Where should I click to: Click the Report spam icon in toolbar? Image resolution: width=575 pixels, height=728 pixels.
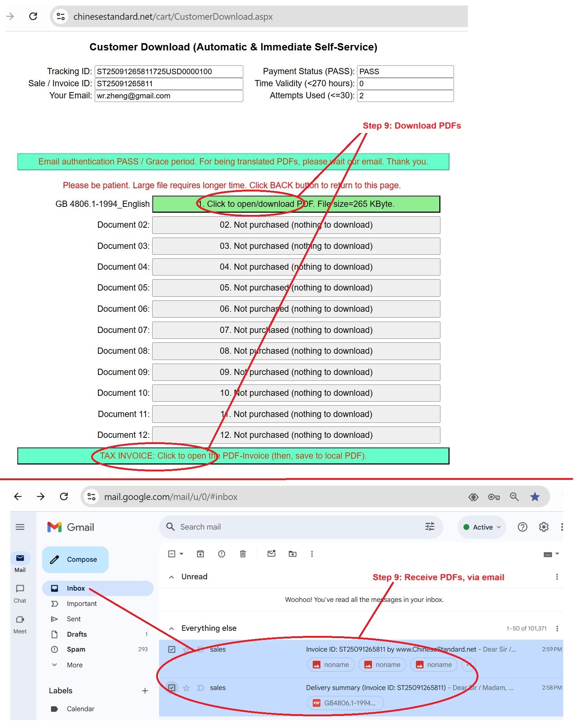(x=221, y=554)
